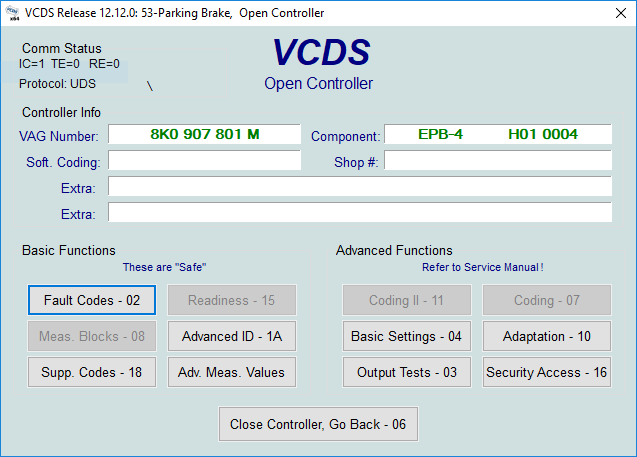637x457 pixels.
Task: Click the "Refer to Service Manual!" note
Action: tap(483, 267)
